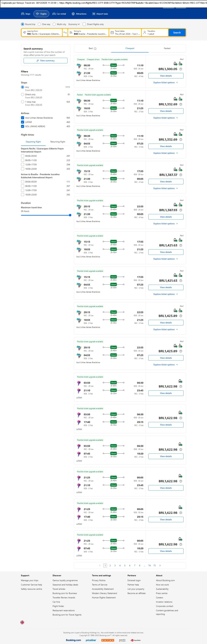Click the swap origin and destination arrows icon
The image size is (207, 644).
(x=65, y=33)
